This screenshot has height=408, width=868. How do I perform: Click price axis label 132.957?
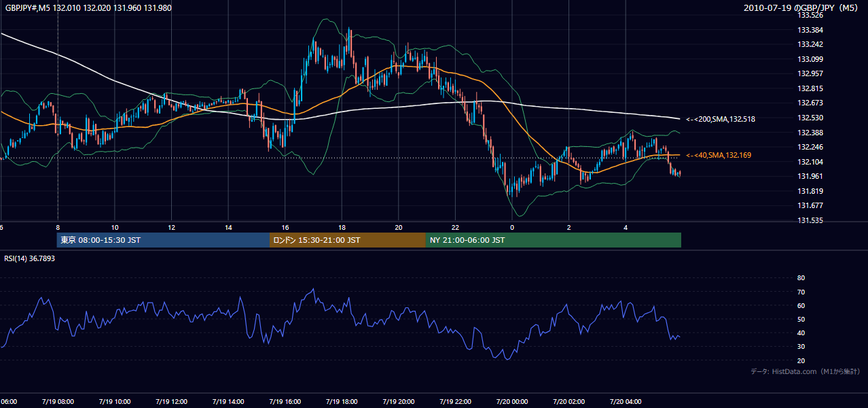[x=810, y=73]
